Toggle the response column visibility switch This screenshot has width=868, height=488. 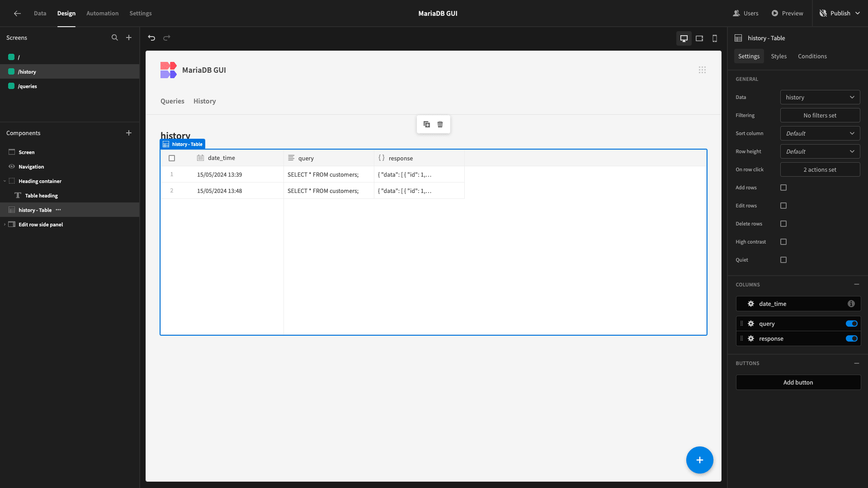[x=852, y=338]
